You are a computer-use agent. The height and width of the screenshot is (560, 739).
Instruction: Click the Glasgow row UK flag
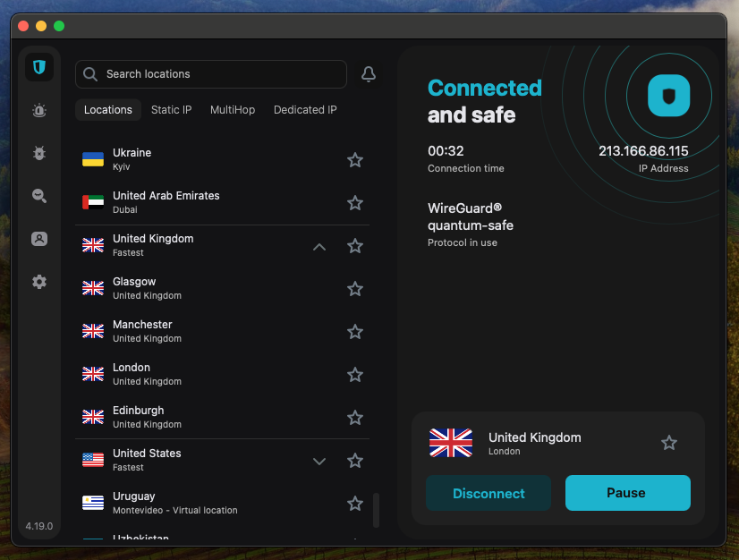(x=93, y=288)
